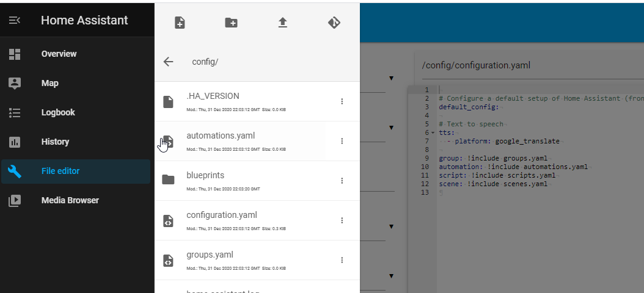Click the configuration.yaml code file icon
This screenshot has height=293, width=644.
[168, 221]
